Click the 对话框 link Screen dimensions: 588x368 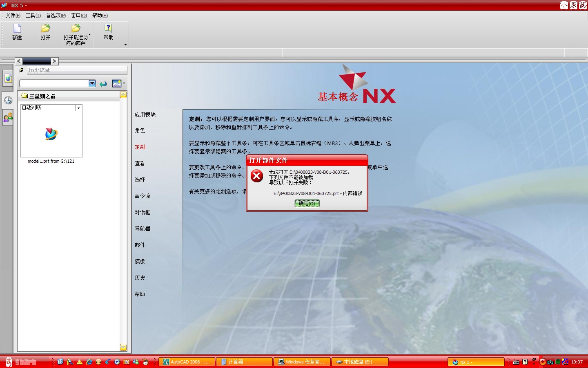coord(143,213)
